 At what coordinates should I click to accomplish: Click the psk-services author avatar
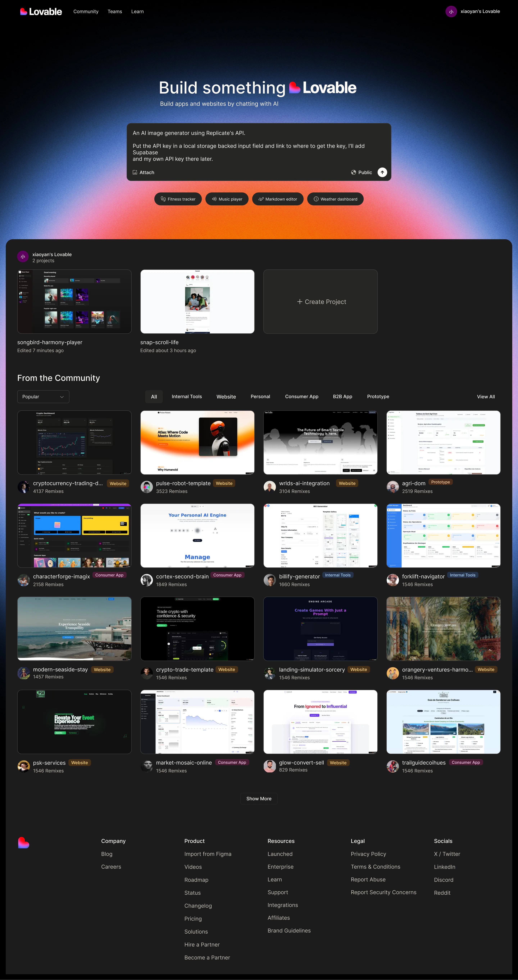click(x=24, y=766)
